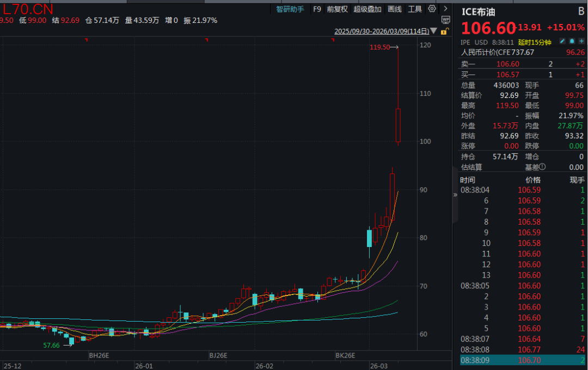Select the F9 toolbar item
588x370 pixels.
[x=317, y=9]
